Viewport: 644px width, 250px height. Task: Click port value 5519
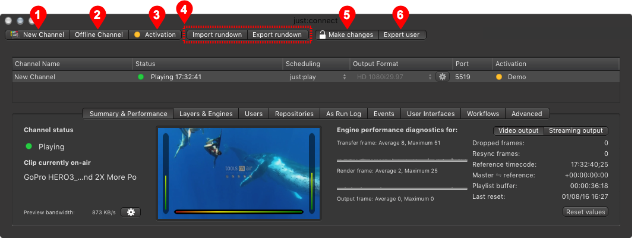(x=462, y=77)
